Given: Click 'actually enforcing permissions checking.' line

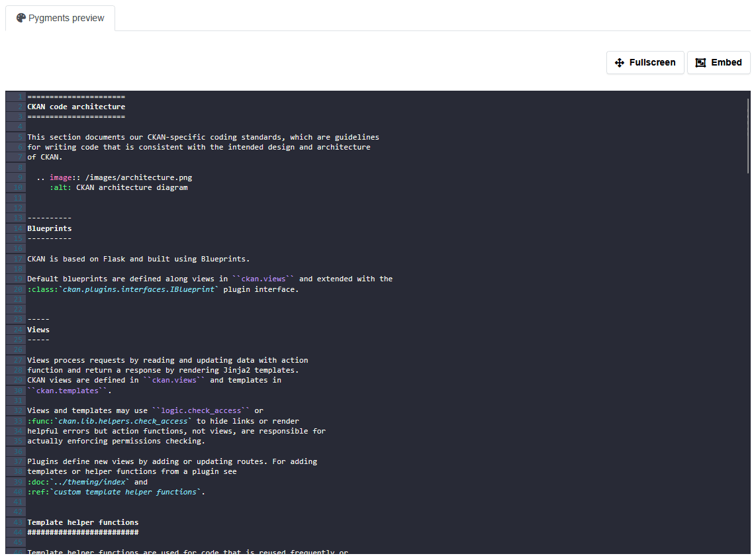Looking at the screenshot, I should [x=117, y=441].
